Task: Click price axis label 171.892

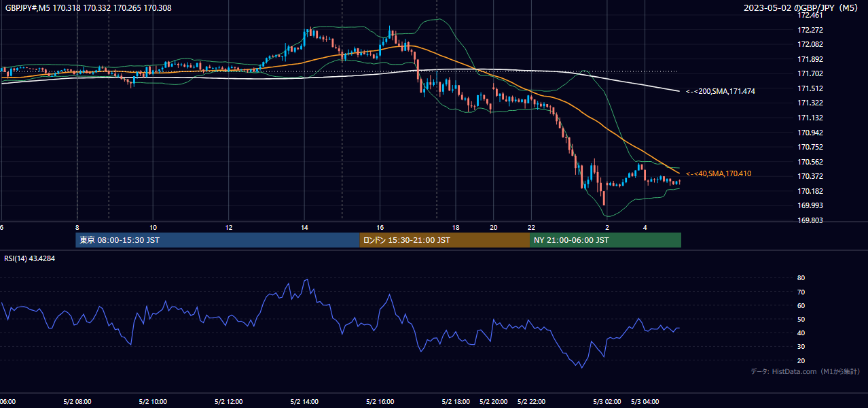Action: coord(810,59)
